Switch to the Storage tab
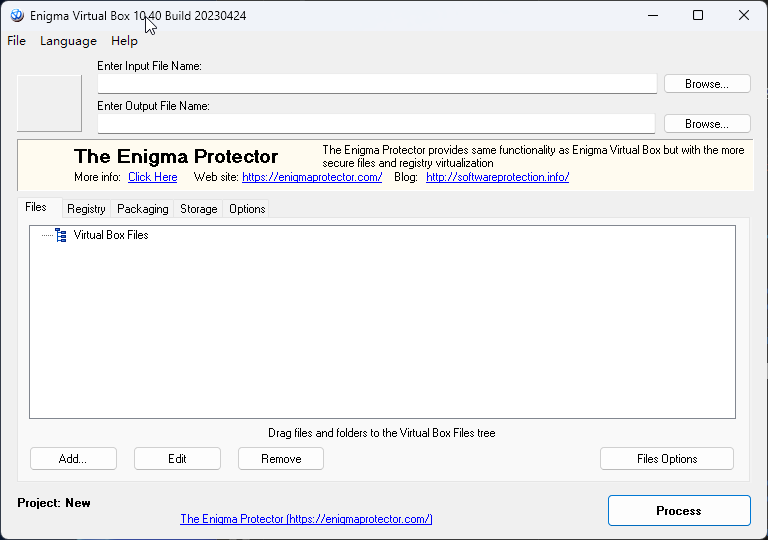Viewport: 768px width, 540px height. (199, 209)
